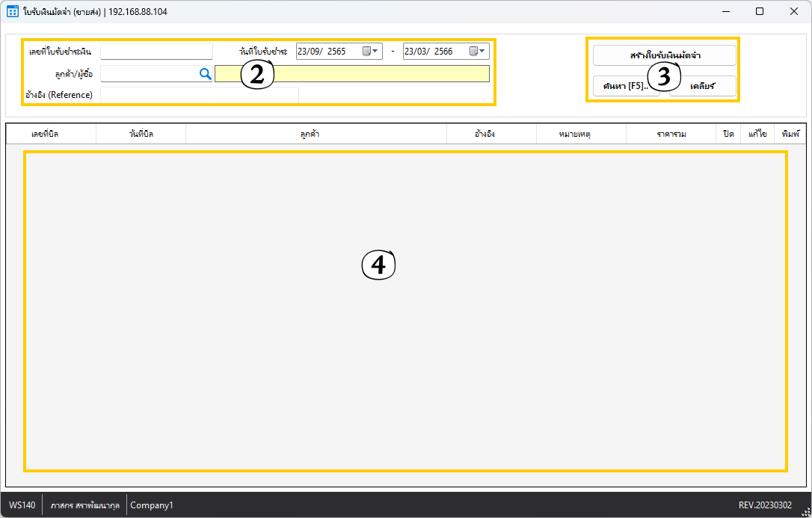
Task: Open the start date calendar dropdown
Action: pyautogui.click(x=371, y=52)
